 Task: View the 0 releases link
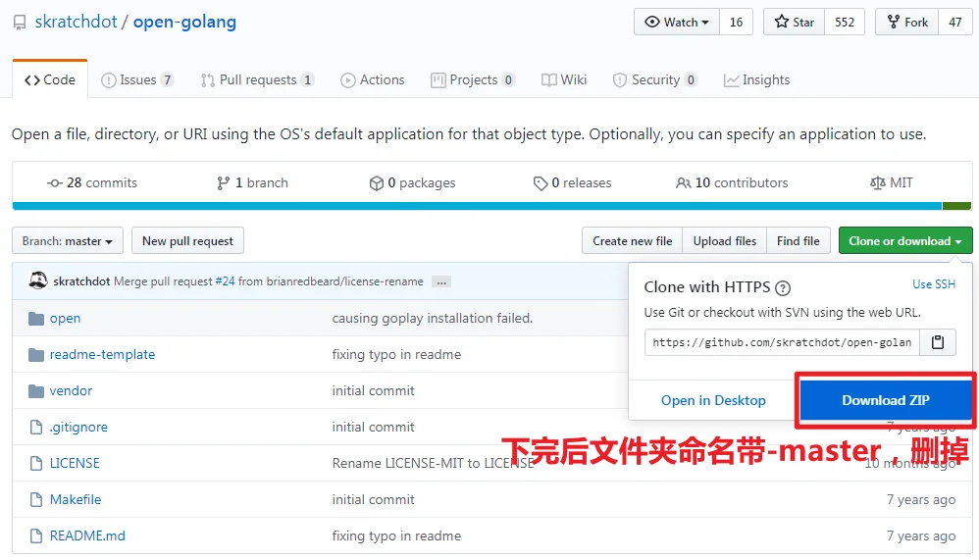pos(572,183)
